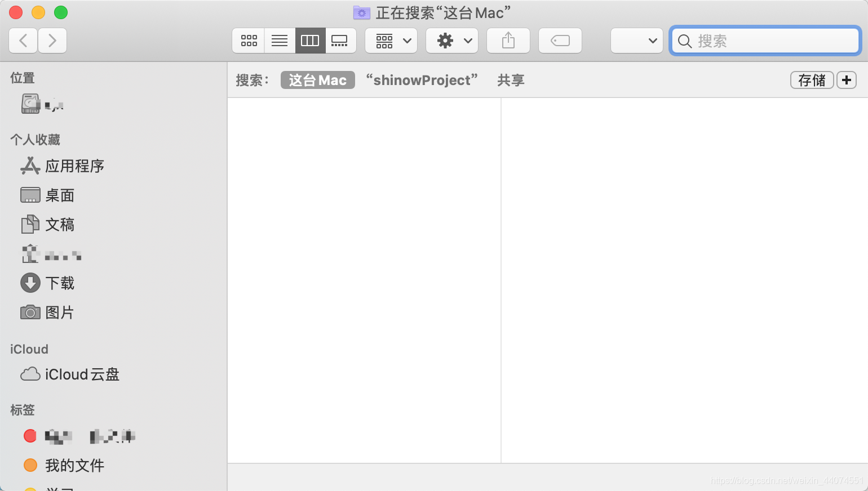Screen dimensions: 868x491
Task: Click the iCloud section header
Action: pos(29,349)
